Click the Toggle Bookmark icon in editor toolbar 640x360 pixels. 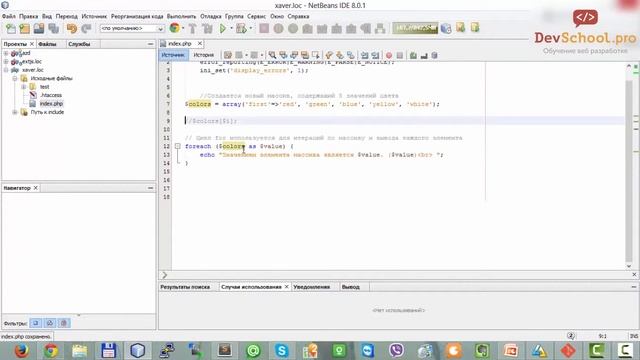click(x=351, y=55)
